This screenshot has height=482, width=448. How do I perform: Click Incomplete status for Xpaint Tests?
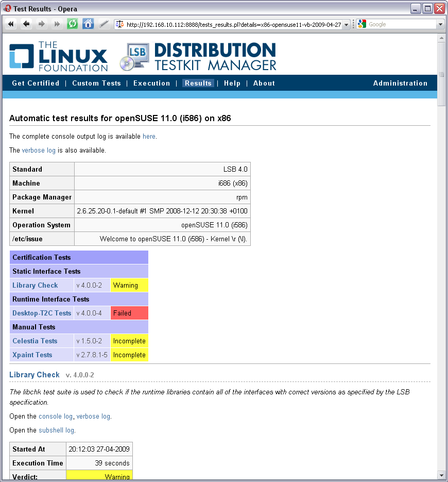click(x=129, y=355)
